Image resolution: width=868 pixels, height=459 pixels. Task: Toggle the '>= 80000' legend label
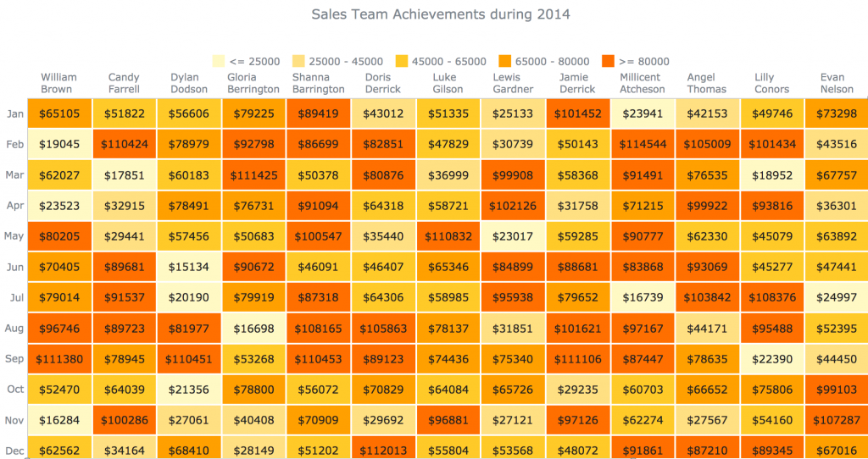pos(644,61)
